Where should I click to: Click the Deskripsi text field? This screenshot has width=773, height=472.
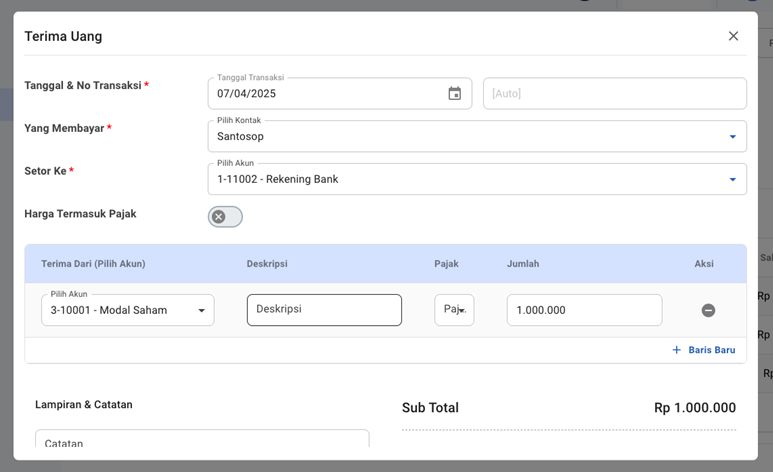point(324,310)
